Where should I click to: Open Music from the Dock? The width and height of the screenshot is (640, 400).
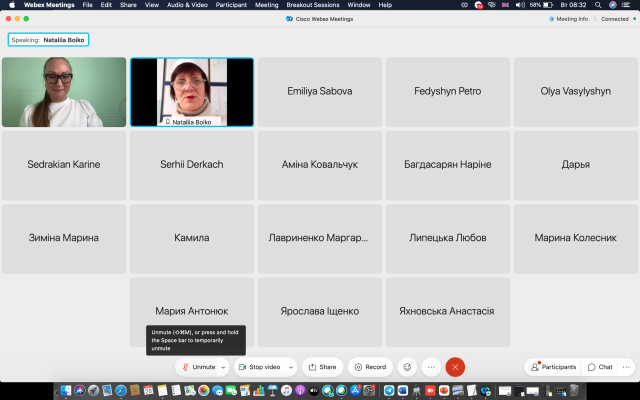pos(286,391)
